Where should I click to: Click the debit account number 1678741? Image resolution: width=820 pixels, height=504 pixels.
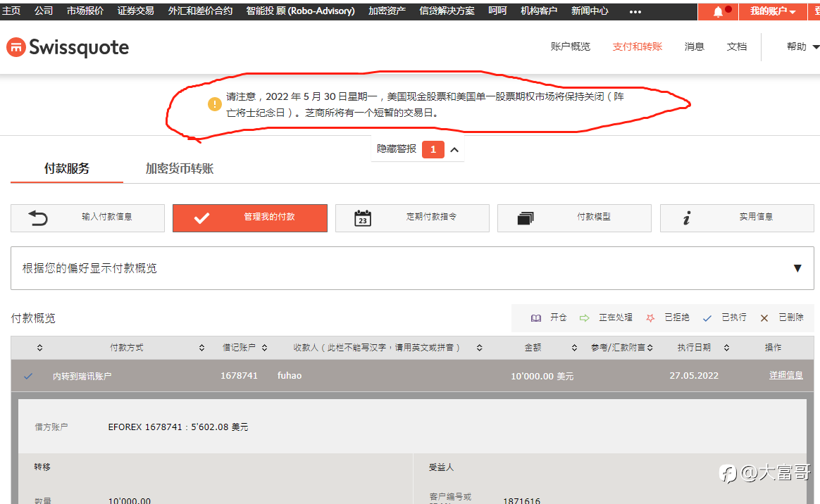pos(239,375)
